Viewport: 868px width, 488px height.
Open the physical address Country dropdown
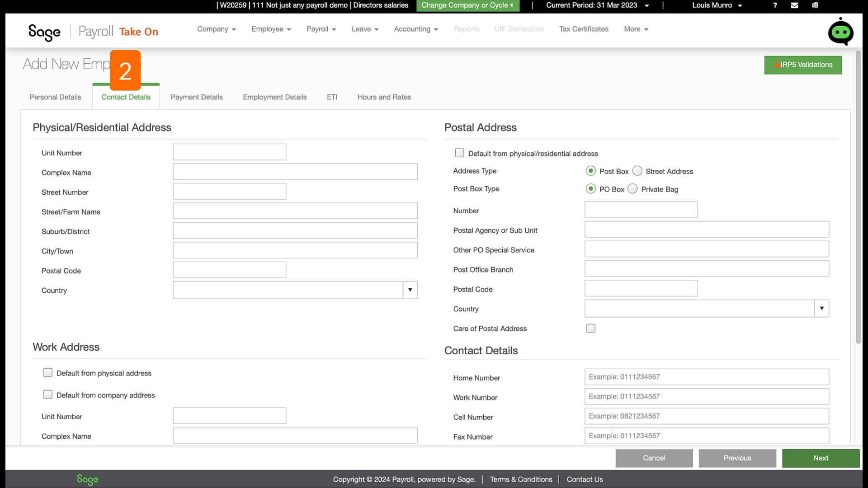click(410, 290)
